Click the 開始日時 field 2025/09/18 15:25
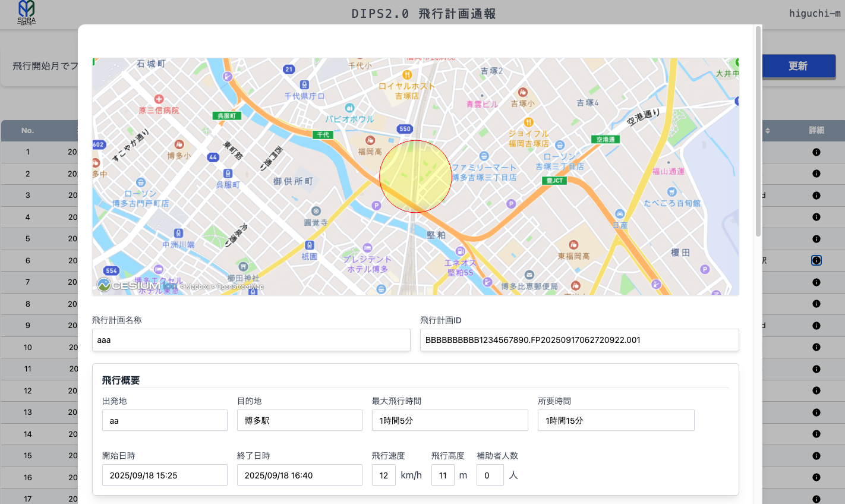The image size is (845, 504). (x=165, y=475)
